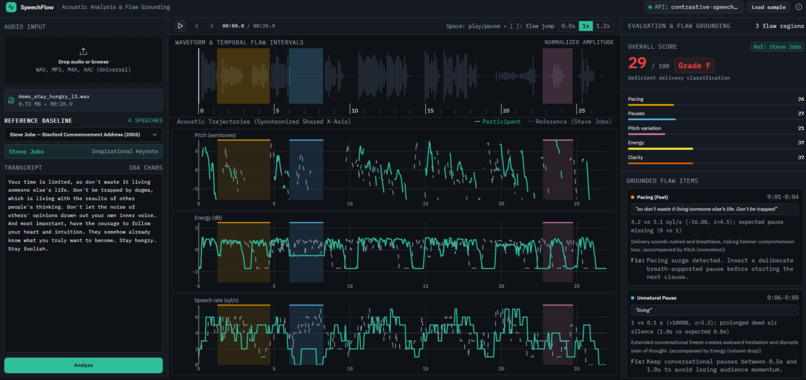This screenshot has height=380, width=806.
Task: Click the 4 SPEECHES count label
Action: 145,121
